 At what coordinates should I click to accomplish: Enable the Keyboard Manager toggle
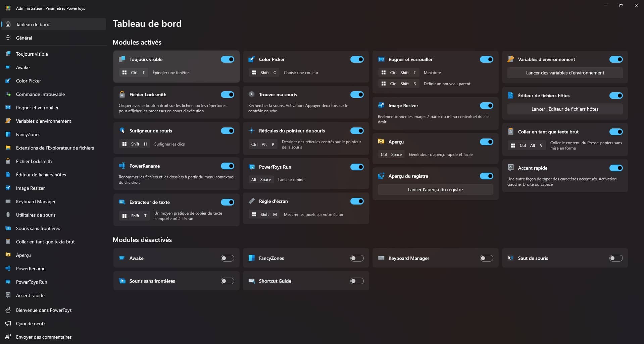(x=487, y=258)
